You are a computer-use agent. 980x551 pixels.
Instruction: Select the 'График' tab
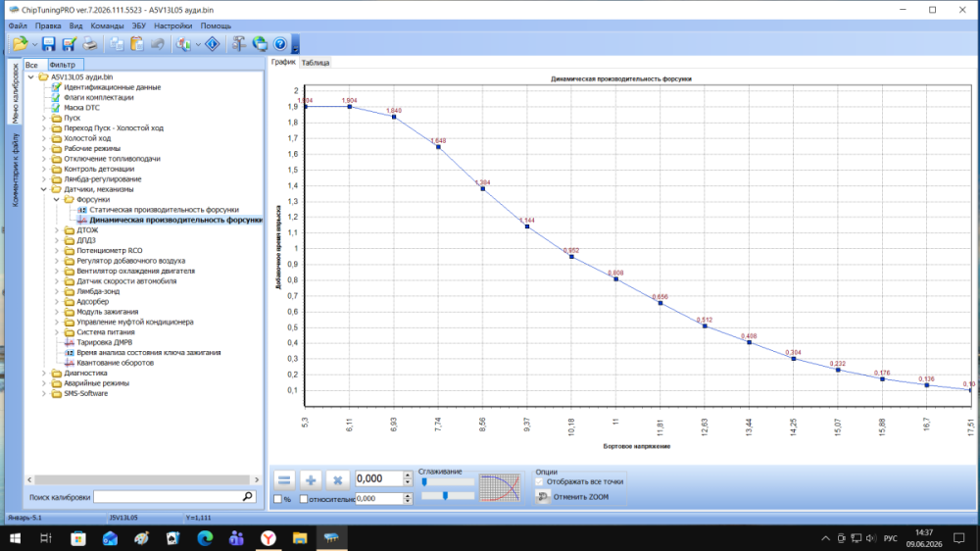[x=283, y=62]
